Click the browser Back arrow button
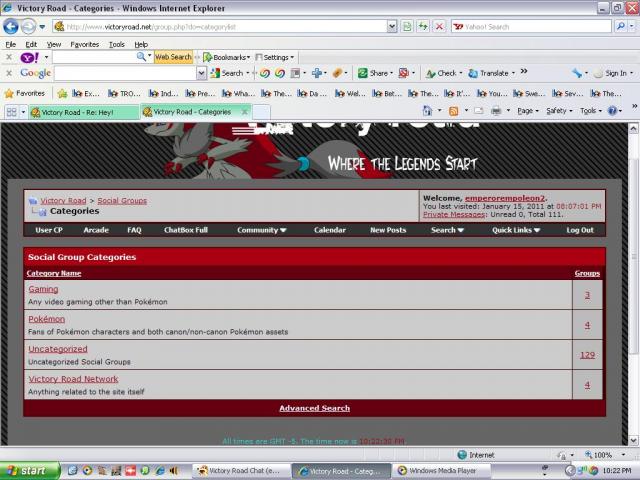 point(11,27)
